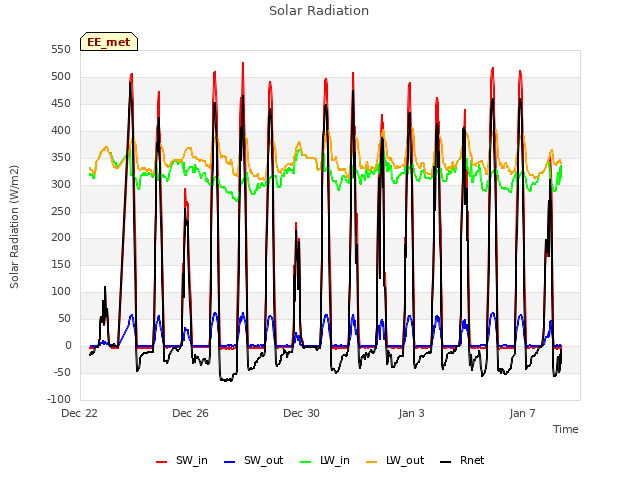Click the Dec 30 x-axis tick label
Viewport: 640px width, 480px height.
click(302, 413)
